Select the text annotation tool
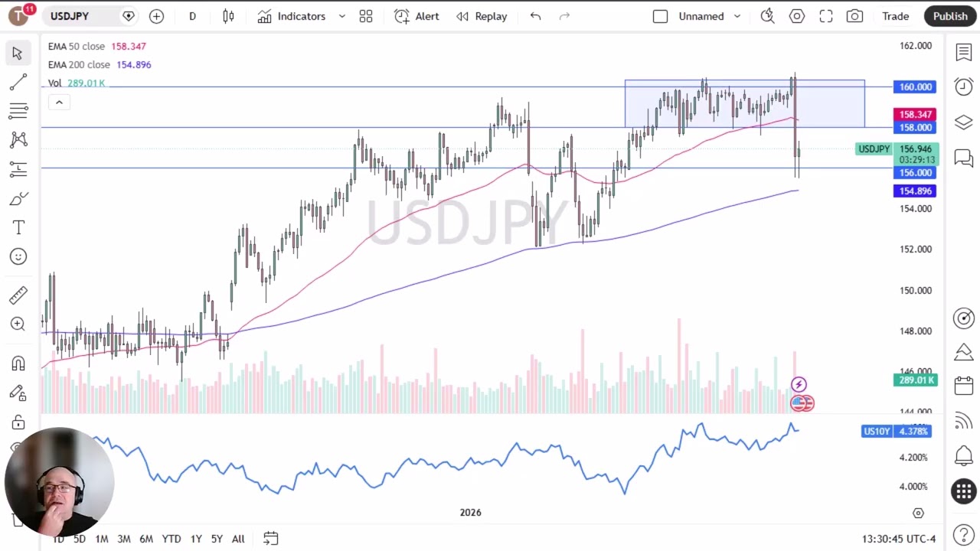980x551 pixels. [18, 227]
